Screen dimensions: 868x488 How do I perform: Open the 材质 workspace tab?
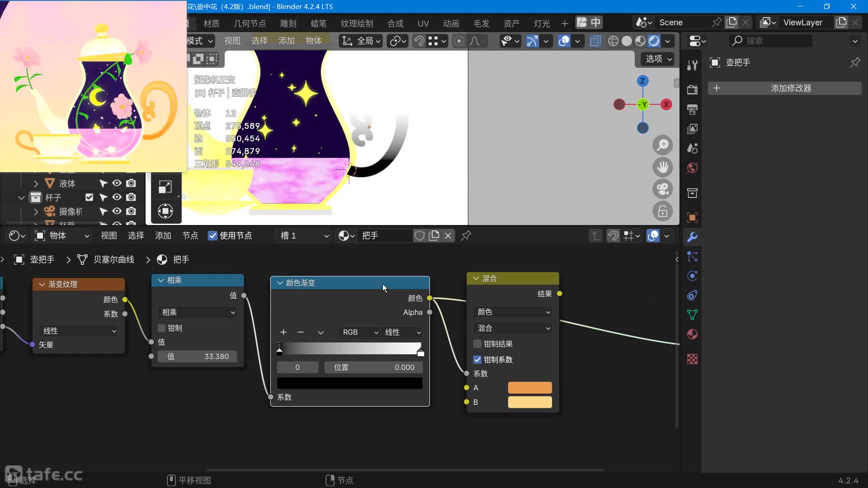click(x=211, y=23)
